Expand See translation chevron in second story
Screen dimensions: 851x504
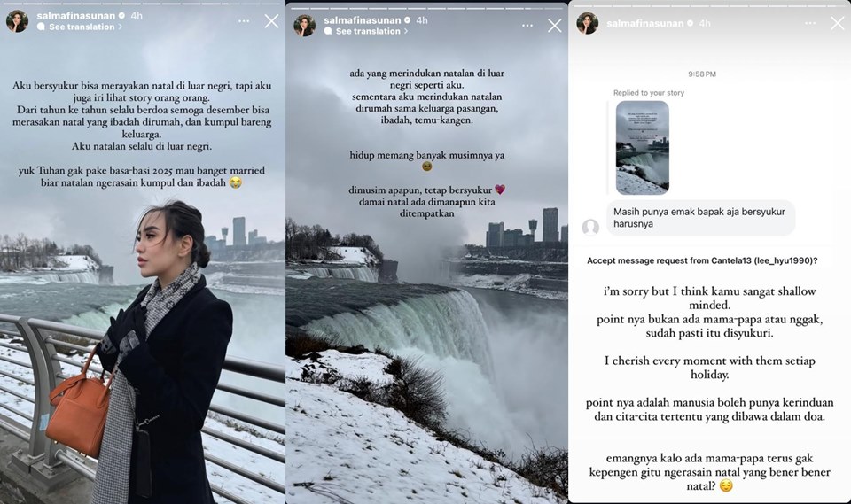pyautogui.click(x=405, y=31)
